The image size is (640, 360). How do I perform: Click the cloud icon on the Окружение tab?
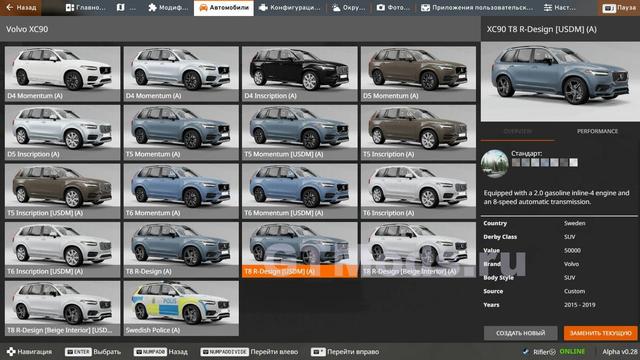click(336, 8)
